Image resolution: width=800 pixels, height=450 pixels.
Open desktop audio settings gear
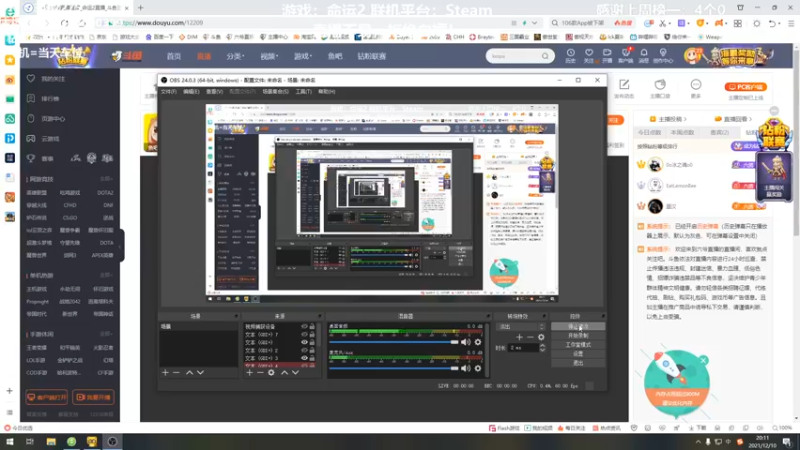(x=478, y=342)
